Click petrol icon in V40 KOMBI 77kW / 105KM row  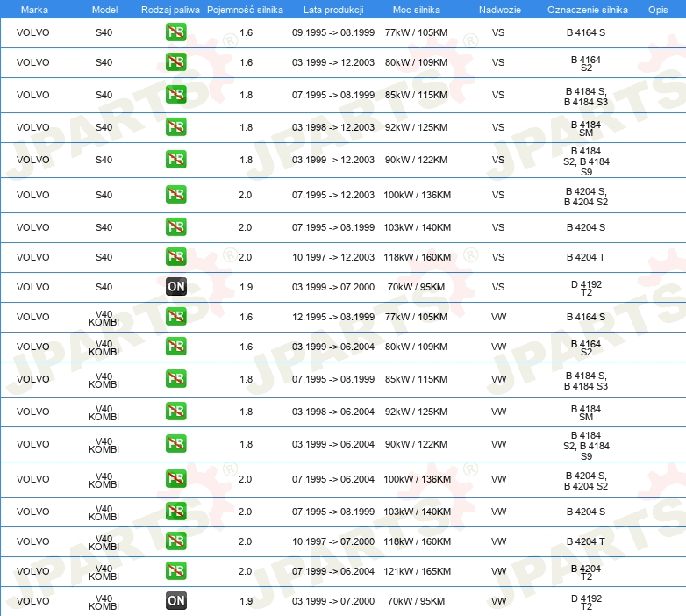(x=175, y=317)
